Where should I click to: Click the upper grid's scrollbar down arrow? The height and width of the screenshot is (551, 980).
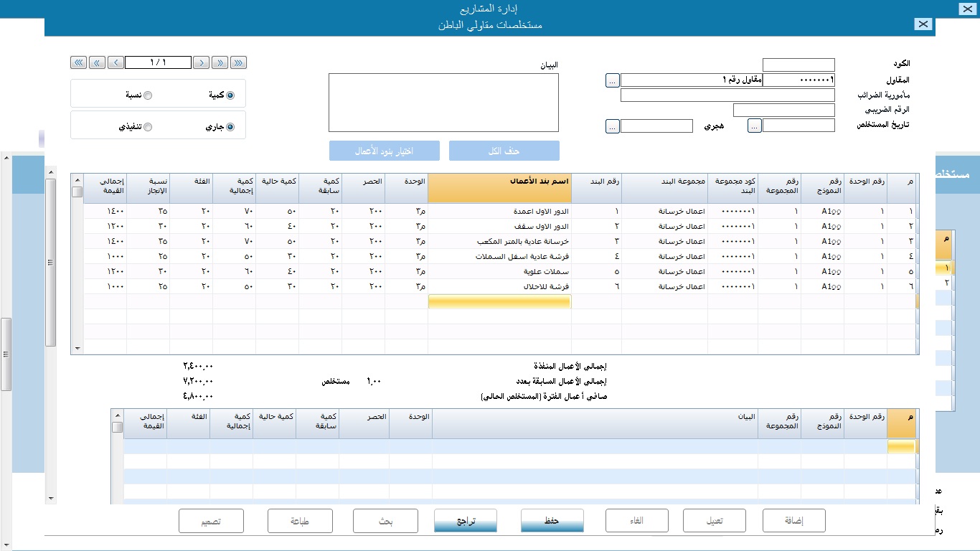[x=77, y=348]
